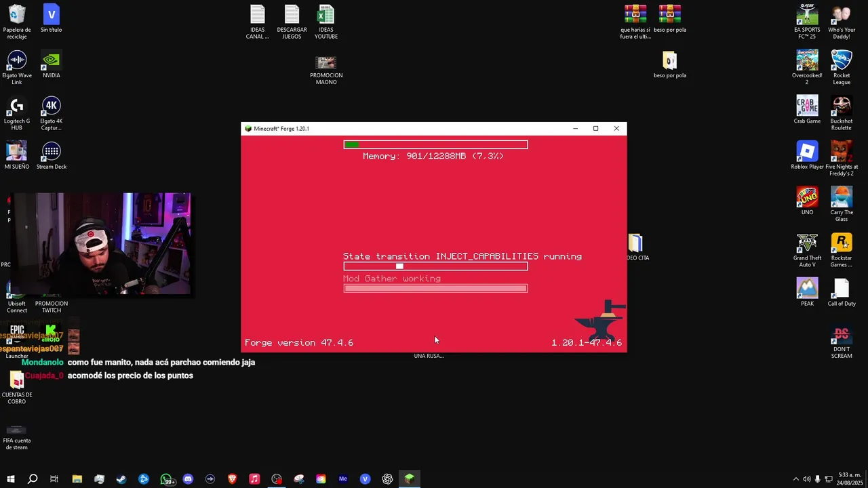The height and width of the screenshot is (488, 868).
Task: Switch to Minecraft grass-block taskbar icon
Action: 410,479
